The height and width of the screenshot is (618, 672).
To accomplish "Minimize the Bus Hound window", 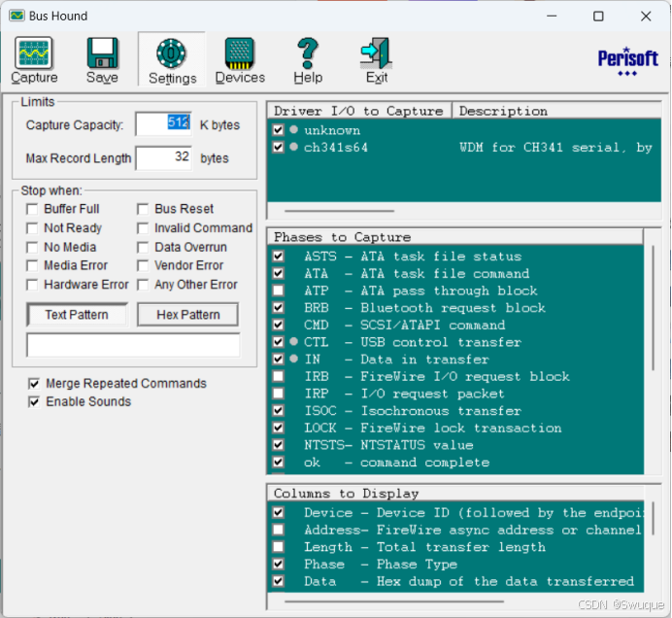I will tap(552, 17).
